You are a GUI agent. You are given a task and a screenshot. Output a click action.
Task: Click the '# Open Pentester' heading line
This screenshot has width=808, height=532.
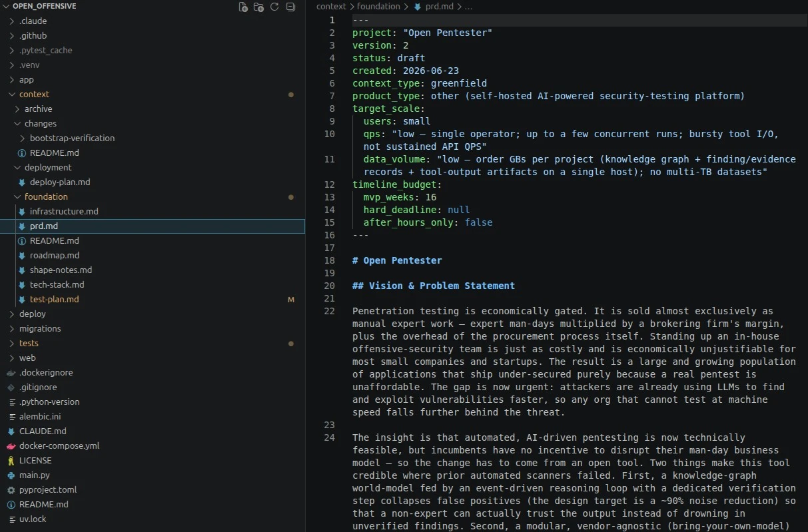click(x=397, y=260)
